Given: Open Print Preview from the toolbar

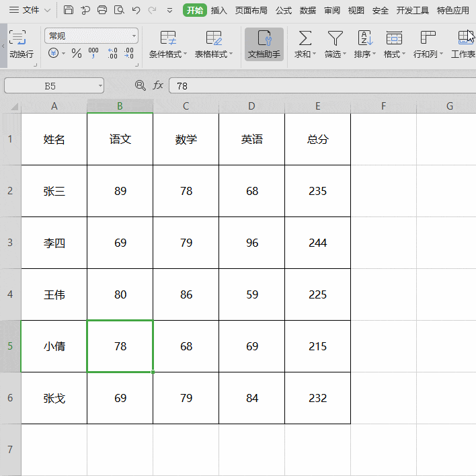Looking at the screenshot, I should pyautogui.click(x=119, y=10).
